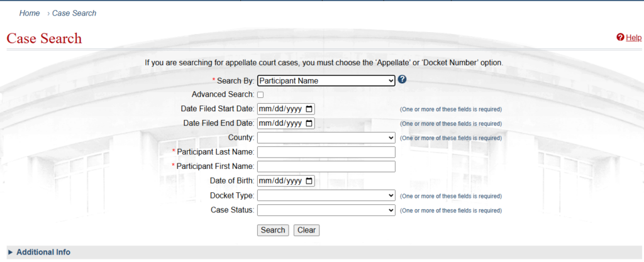This screenshot has height=262, width=644.
Task: Open calendar picker for Date Filed End Date
Action: pos(309,123)
